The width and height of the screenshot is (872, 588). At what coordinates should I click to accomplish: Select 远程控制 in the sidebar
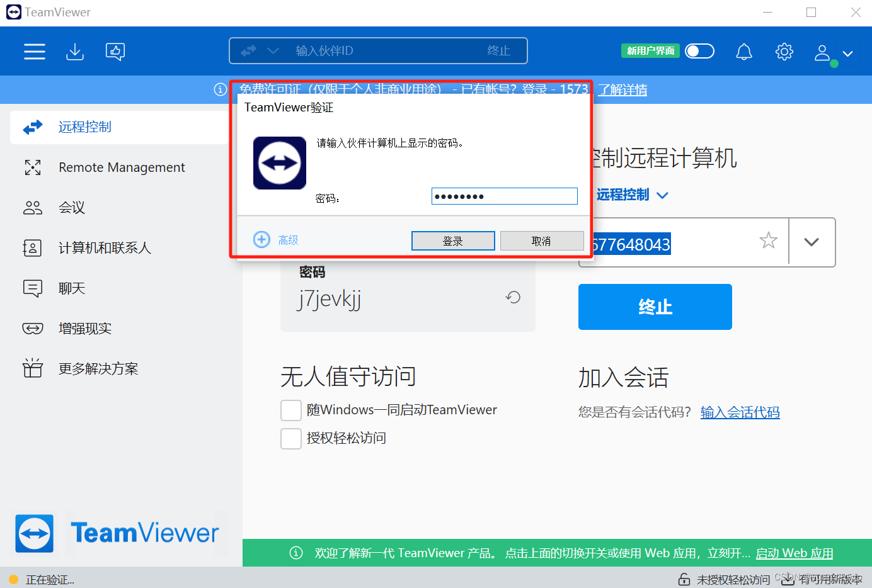120,127
